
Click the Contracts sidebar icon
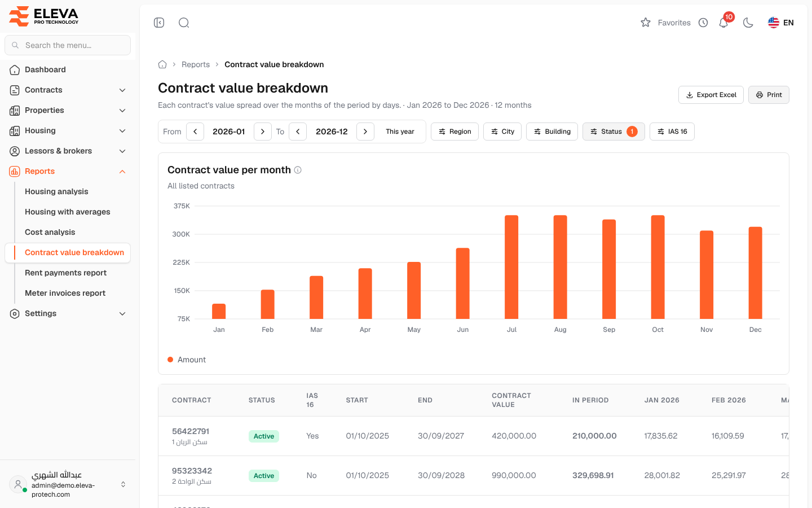(x=15, y=90)
